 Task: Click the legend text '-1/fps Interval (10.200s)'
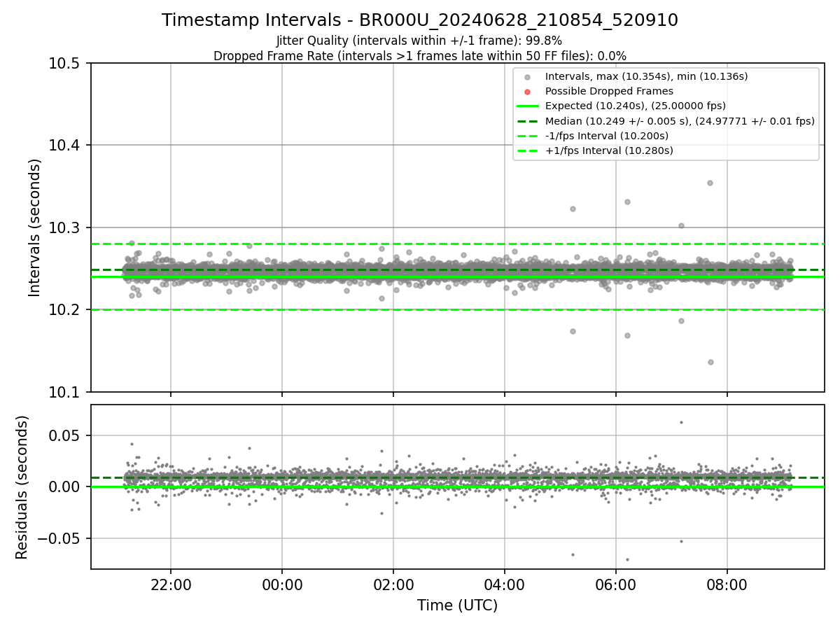pos(607,136)
